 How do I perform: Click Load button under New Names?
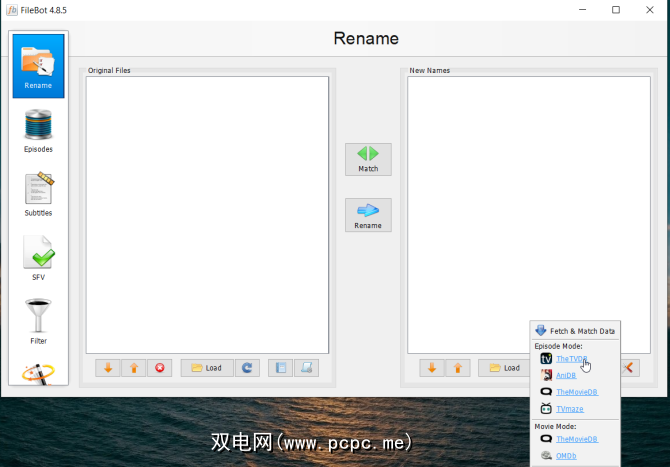tap(504, 368)
